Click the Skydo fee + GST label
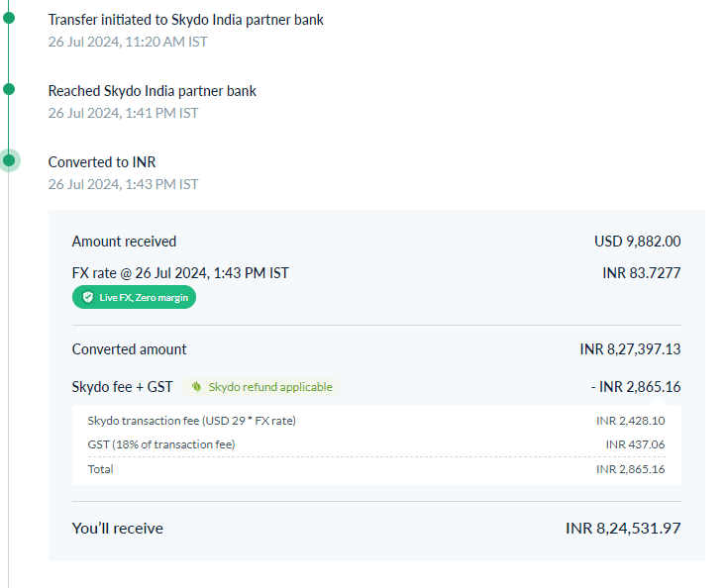This screenshot has height=588, width=726. 123,387
